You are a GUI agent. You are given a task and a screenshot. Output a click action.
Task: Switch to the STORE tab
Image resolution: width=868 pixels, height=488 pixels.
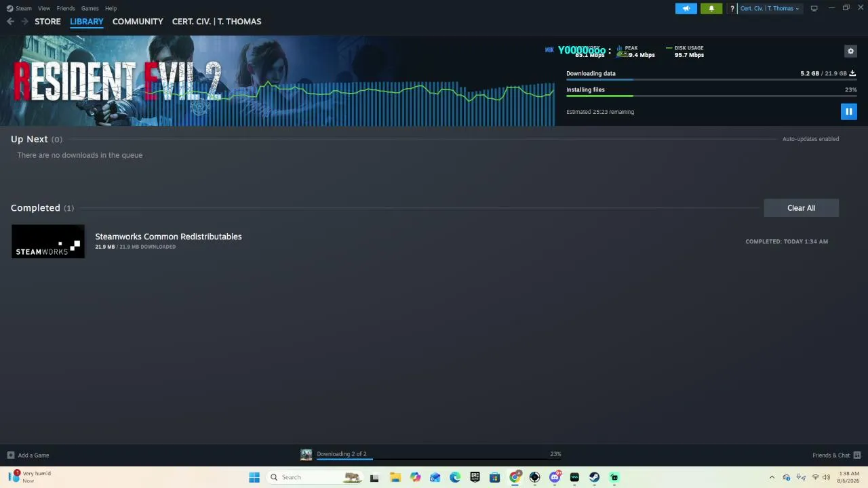click(x=47, y=22)
